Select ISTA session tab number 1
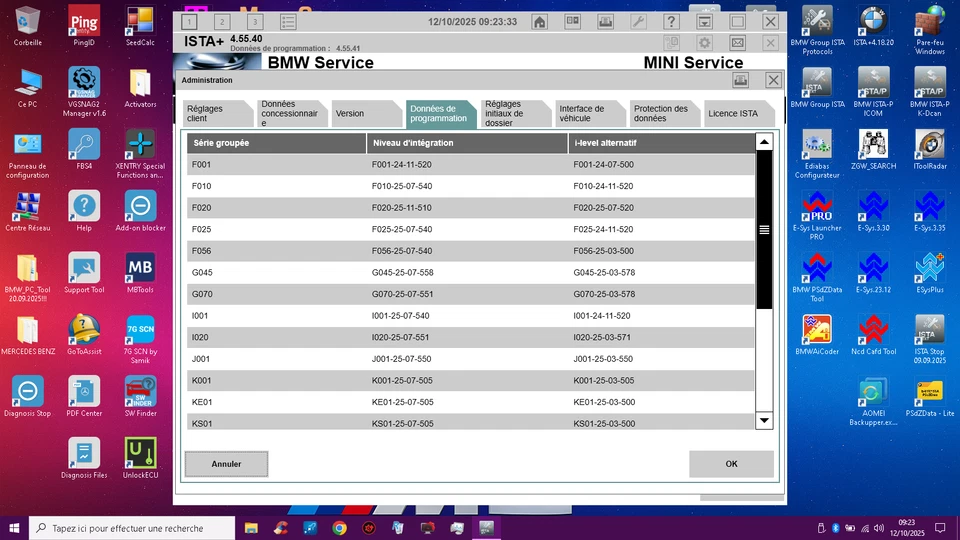This screenshot has height=540, width=960. coord(189,22)
